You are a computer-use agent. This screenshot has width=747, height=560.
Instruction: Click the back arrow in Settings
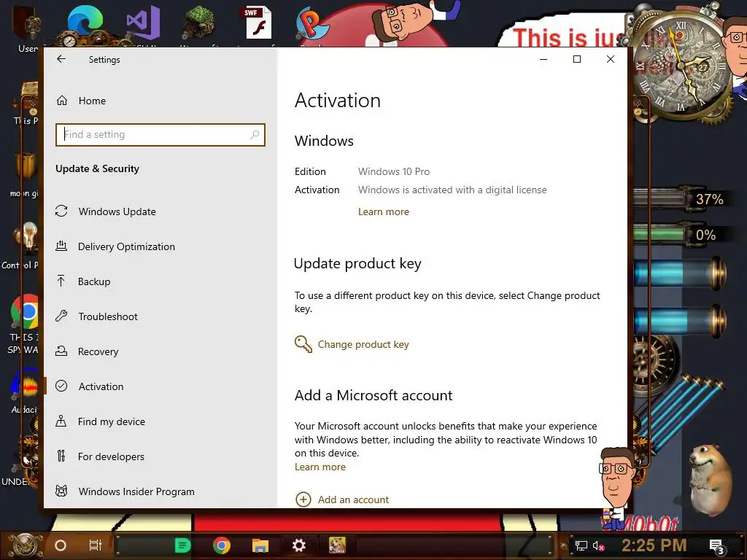(x=61, y=59)
